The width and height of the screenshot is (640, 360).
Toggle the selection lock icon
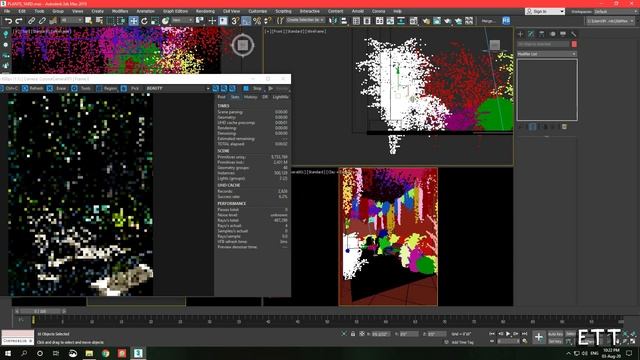[x=353, y=334]
